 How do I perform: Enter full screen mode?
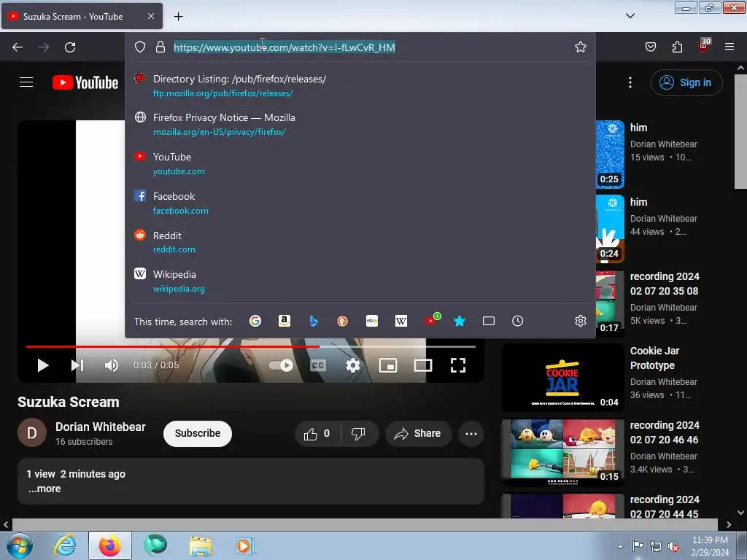[458, 365]
